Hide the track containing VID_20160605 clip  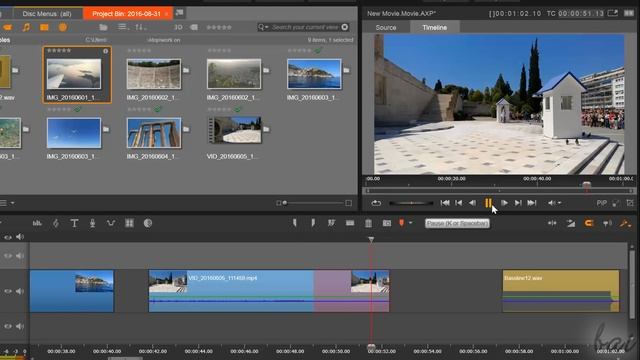8,291
